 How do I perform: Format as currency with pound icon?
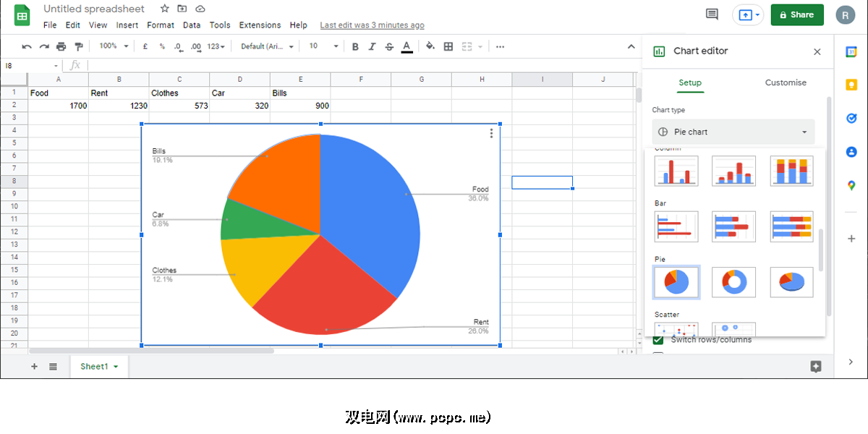145,46
